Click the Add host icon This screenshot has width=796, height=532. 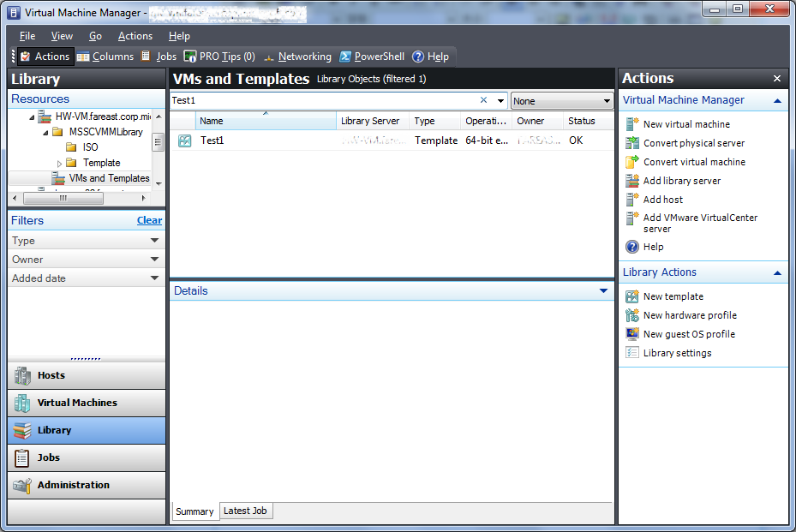coord(632,199)
